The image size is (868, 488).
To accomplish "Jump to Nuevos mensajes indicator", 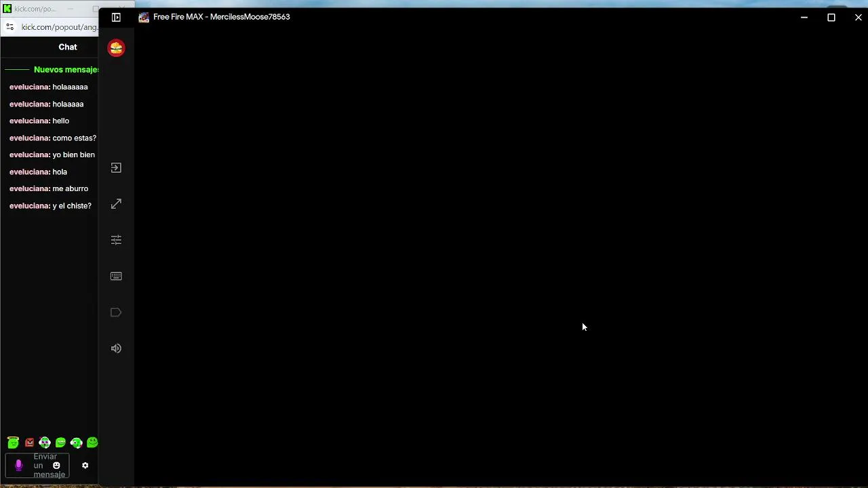I will (66, 70).
